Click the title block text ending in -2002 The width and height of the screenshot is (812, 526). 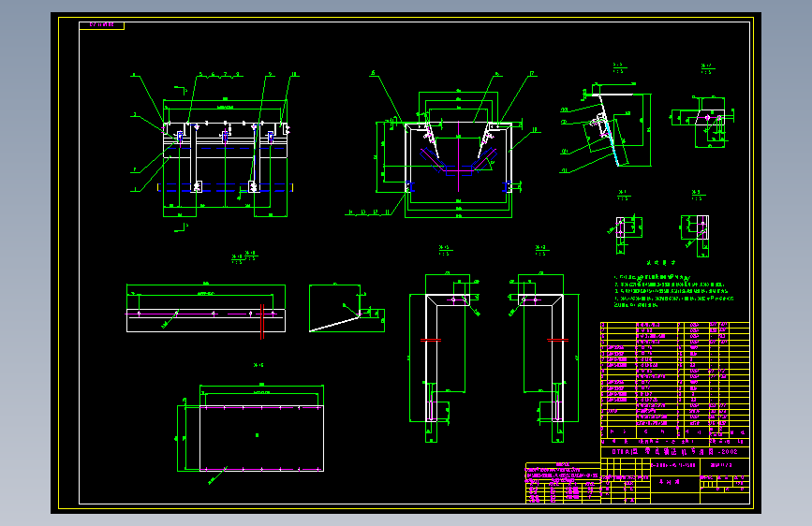[674, 452]
